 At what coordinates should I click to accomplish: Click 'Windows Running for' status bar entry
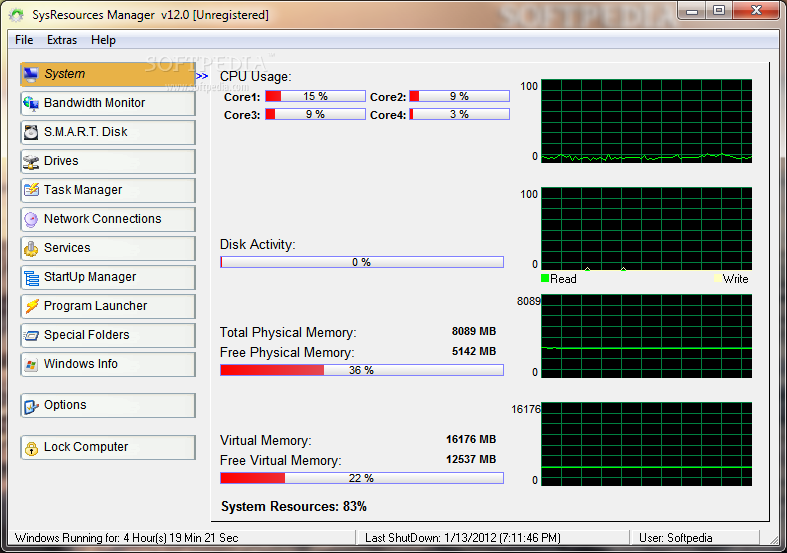point(126,538)
